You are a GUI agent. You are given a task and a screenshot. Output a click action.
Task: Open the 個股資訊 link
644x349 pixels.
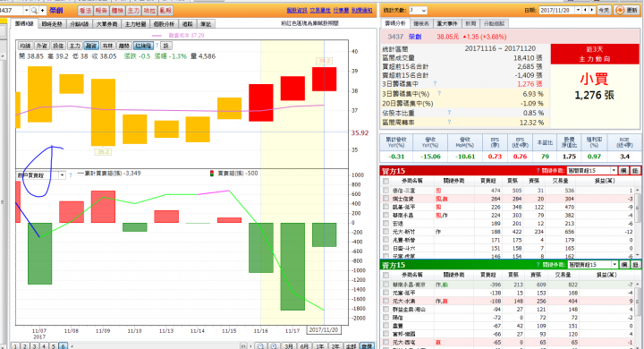click(297, 10)
